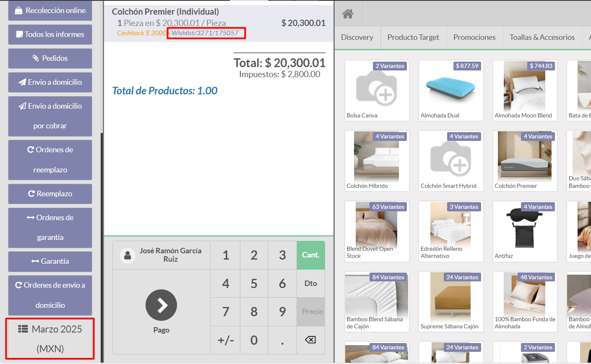
Task: Click the home icon above product categories
Action: pyautogui.click(x=348, y=14)
